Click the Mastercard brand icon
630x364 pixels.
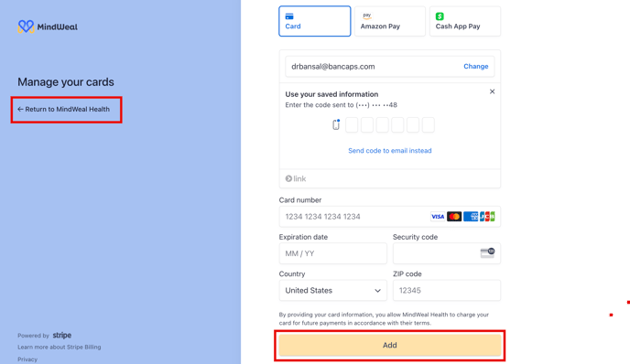pos(454,217)
